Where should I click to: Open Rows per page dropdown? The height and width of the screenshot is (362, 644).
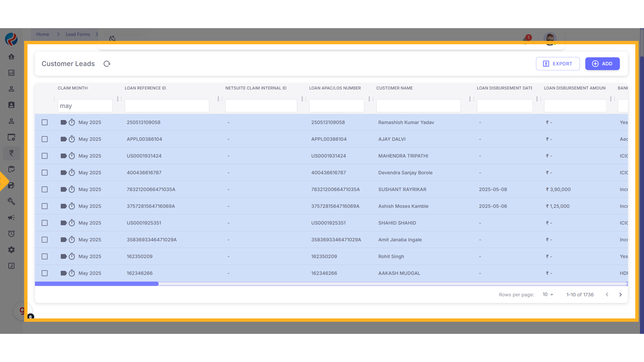tap(548, 295)
